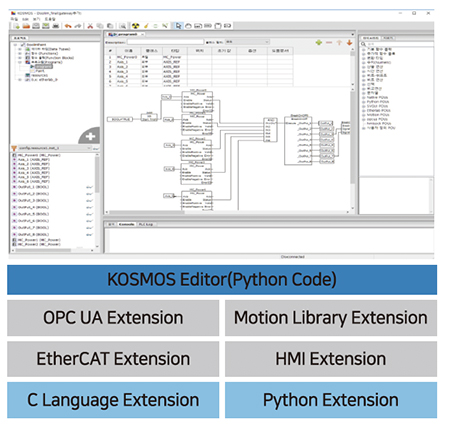This screenshot has height=434, width=450.
Task: Click the grey plus add corner button
Action: tap(90, 136)
